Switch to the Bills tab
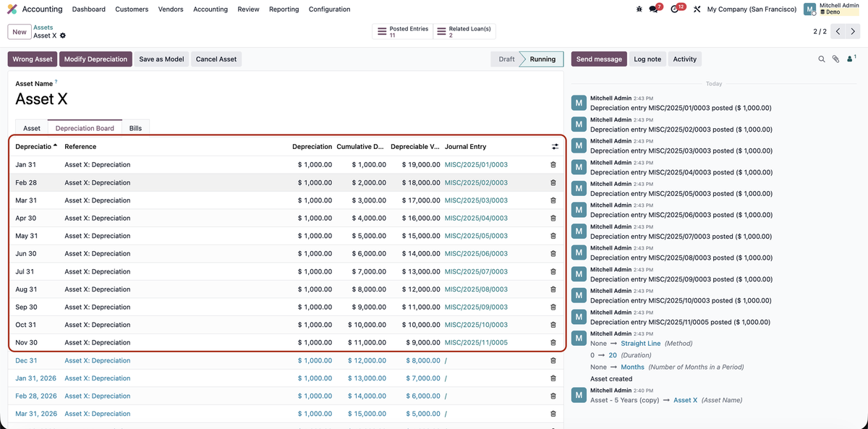This screenshot has height=429, width=868. 135,128
